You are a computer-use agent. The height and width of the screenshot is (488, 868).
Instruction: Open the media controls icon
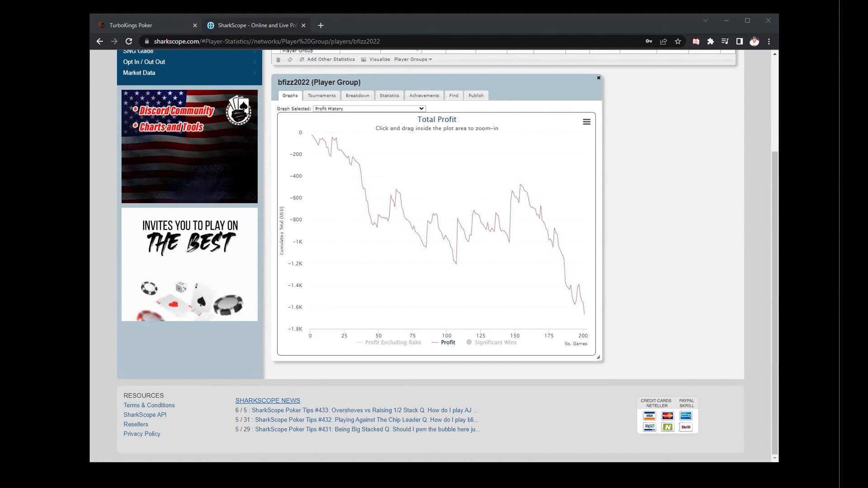coord(725,41)
